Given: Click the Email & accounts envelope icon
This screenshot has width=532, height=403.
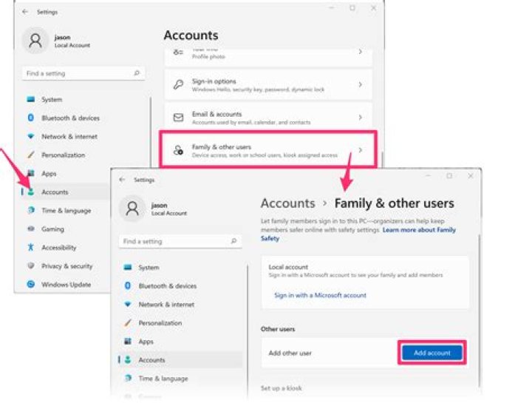Looking at the screenshot, I should pyautogui.click(x=178, y=118).
